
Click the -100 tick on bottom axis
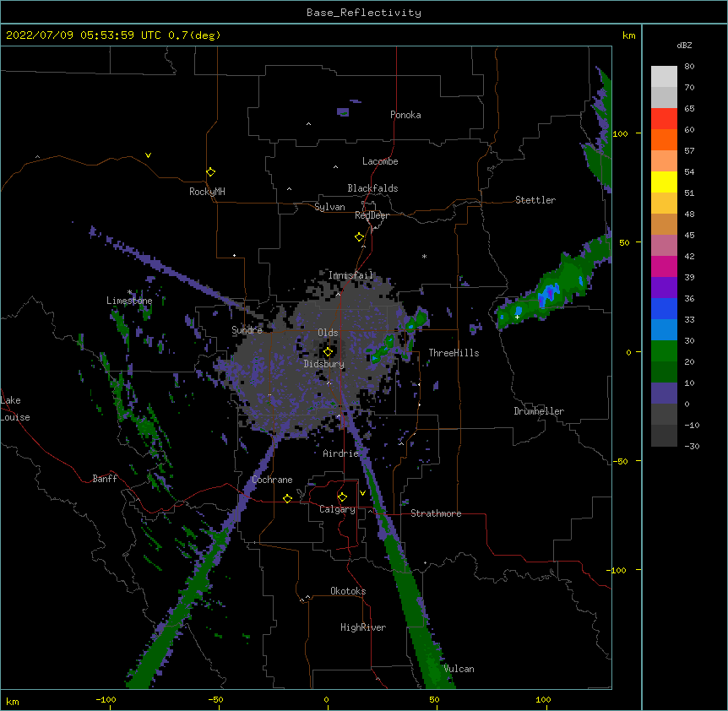[x=106, y=699]
